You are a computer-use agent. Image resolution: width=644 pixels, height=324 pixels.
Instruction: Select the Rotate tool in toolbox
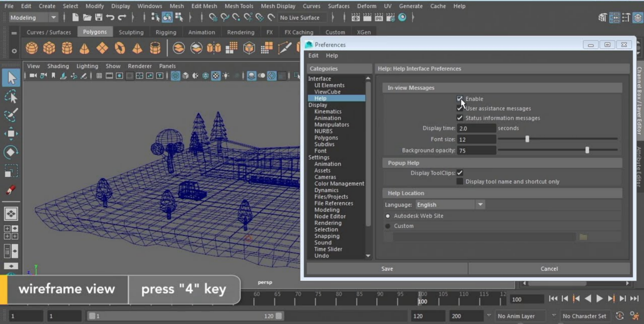(x=11, y=152)
